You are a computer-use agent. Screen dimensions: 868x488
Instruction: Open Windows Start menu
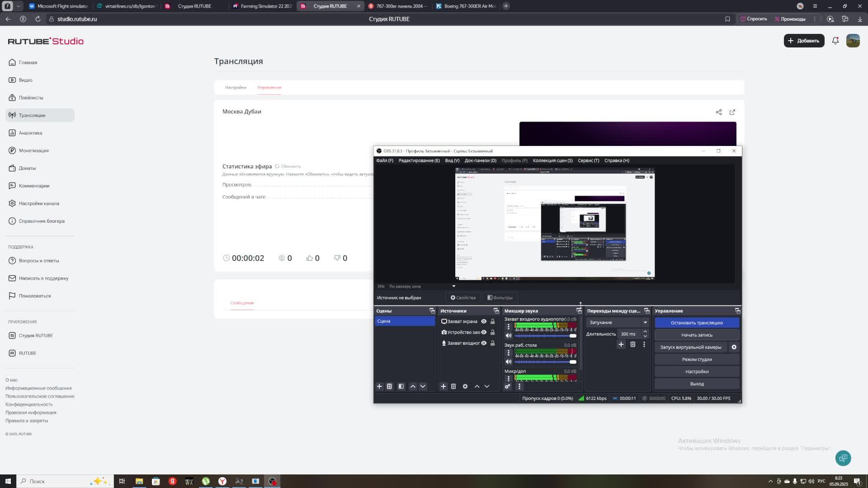[8, 481]
